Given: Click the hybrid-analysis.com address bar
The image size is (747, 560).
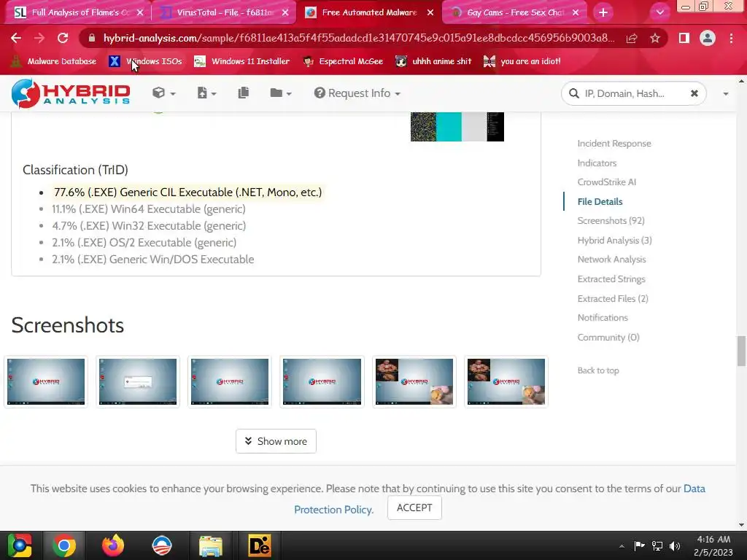Looking at the screenshot, I should [358, 38].
